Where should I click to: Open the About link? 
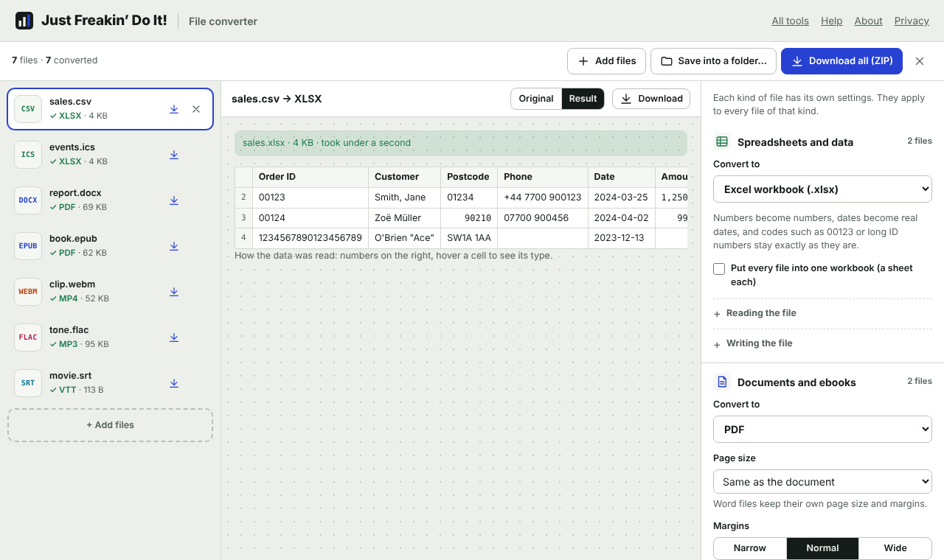[x=869, y=21]
